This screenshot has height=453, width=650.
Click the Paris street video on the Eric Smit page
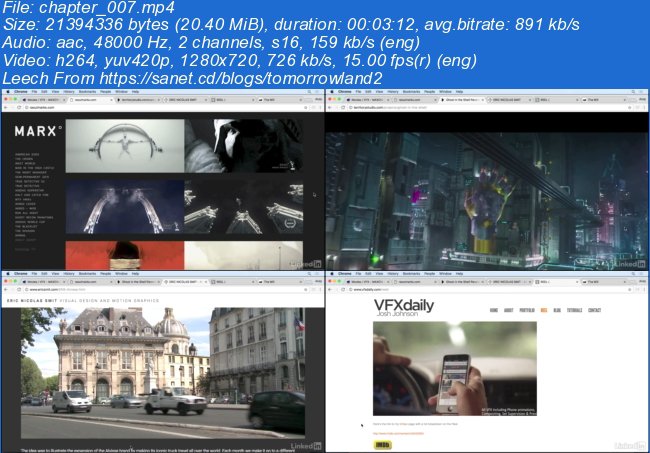163,373
